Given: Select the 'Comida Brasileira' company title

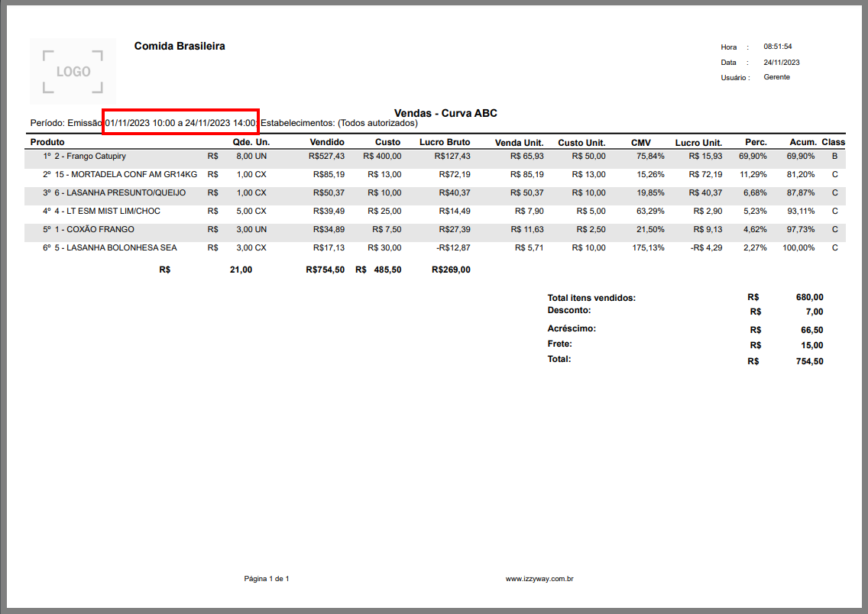Looking at the screenshot, I should [180, 46].
